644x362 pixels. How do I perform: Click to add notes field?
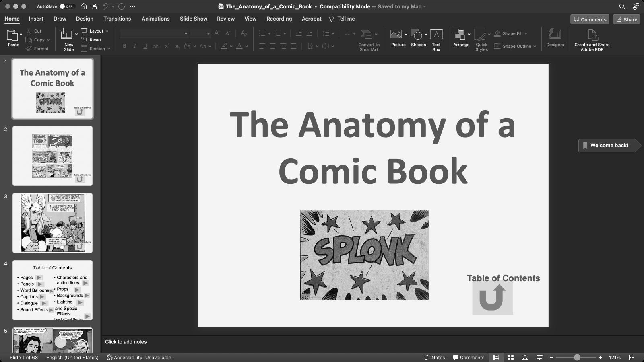pos(372,342)
